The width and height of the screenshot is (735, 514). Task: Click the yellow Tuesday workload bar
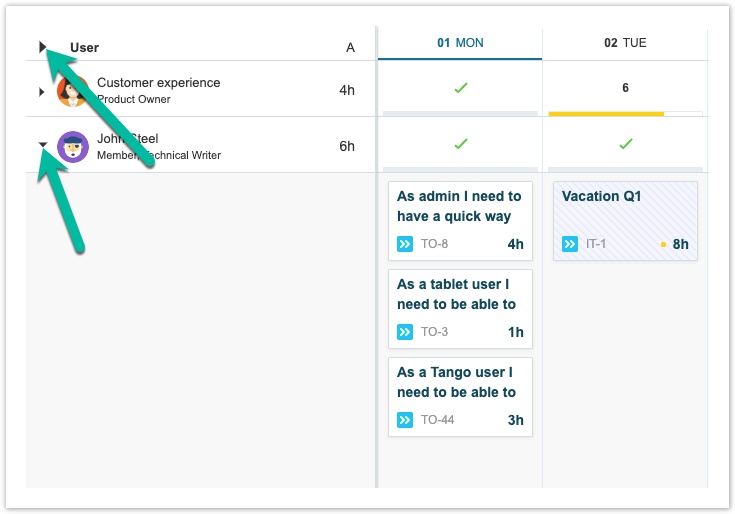click(x=606, y=113)
